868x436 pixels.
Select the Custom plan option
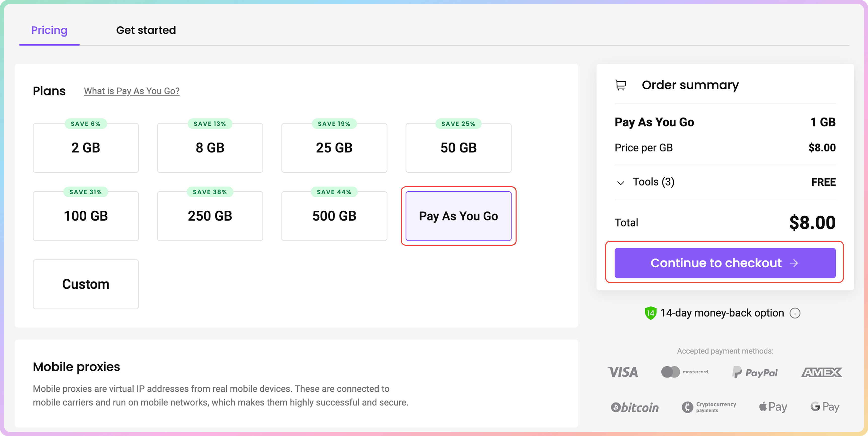[86, 284]
